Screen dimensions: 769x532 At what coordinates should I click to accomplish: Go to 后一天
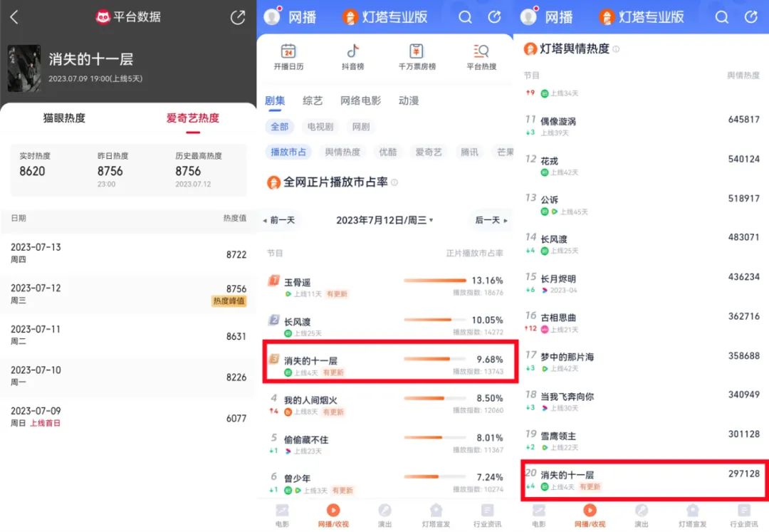pyautogui.click(x=491, y=220)
